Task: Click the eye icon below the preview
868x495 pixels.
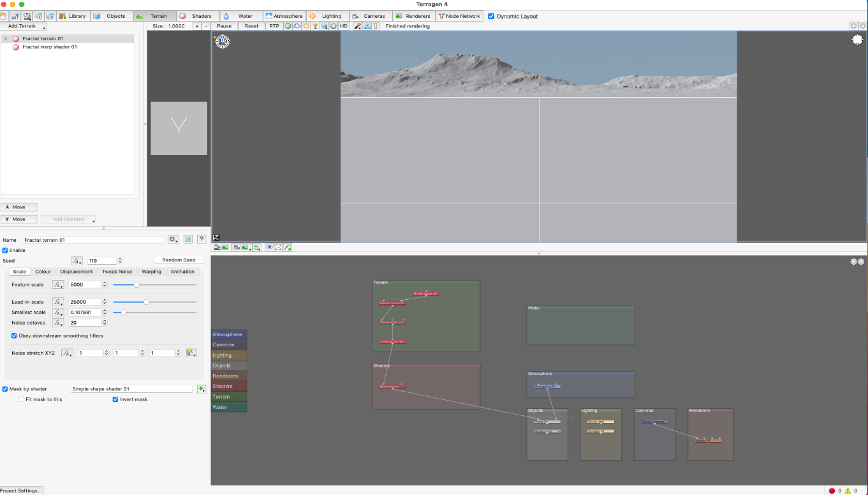Action: 269,247
